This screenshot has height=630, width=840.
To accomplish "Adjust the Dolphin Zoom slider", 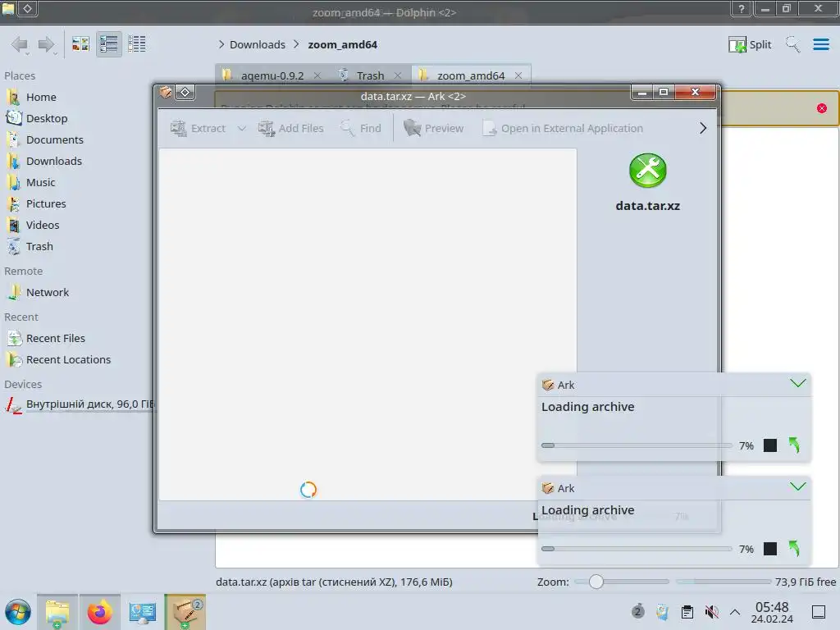I will (622, 582).
